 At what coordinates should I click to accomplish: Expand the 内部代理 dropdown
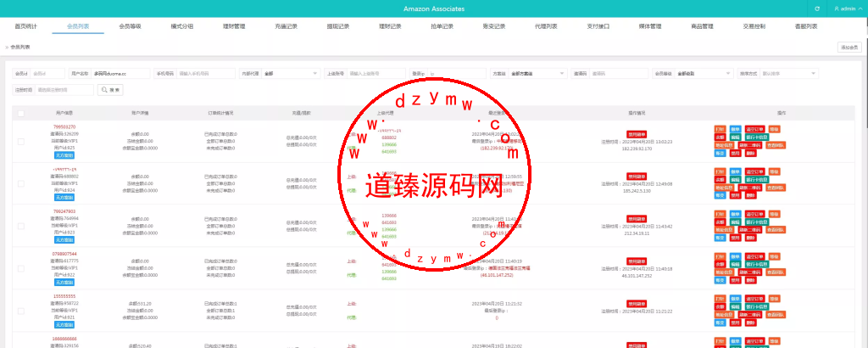tap(291, 73)
